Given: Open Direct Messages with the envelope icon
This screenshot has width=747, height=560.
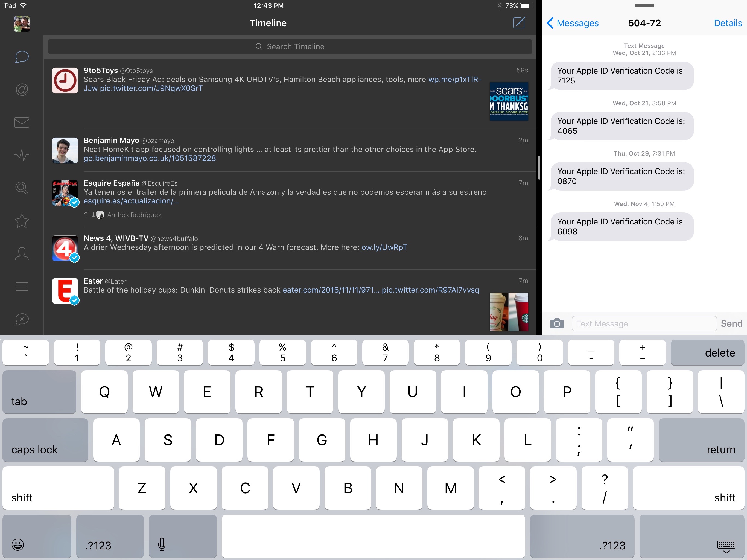Looking at the screenshot, I should (21, 122).
